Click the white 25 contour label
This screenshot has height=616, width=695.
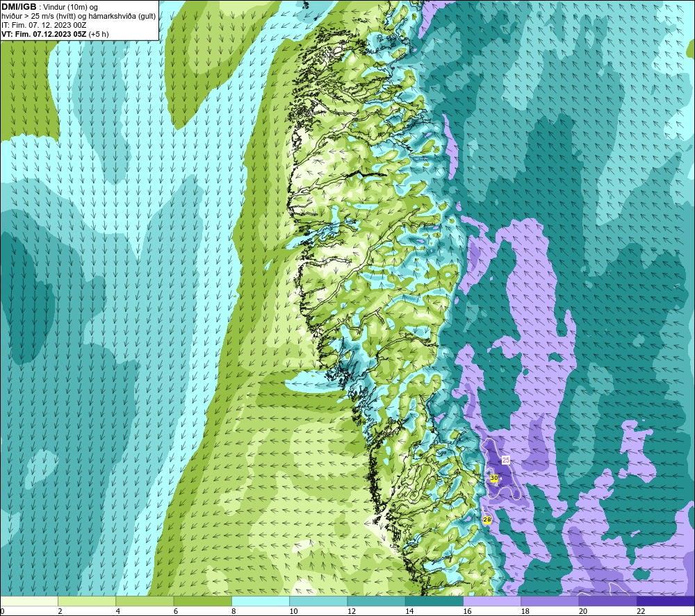(506, 460)
